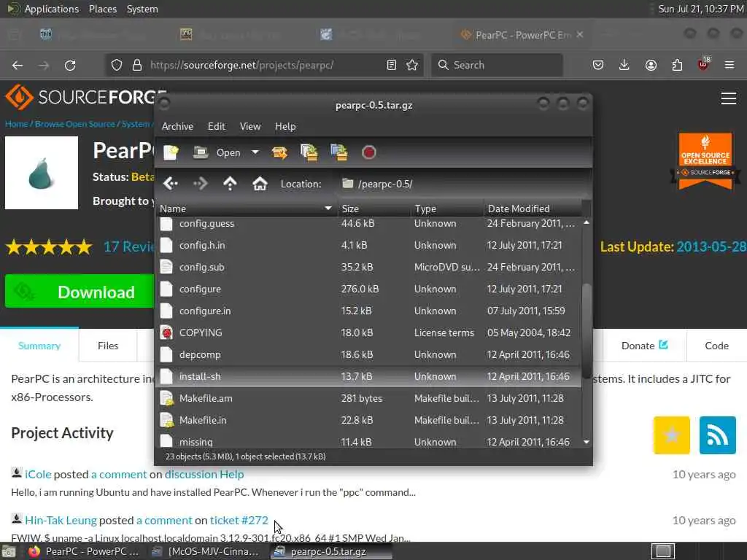Open Pocket save icon in Firefox
This screenshot has height=560, width=747.
coord(598,65)
